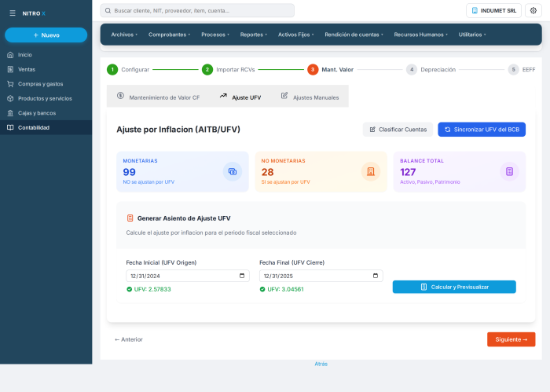The height and width of the screenshot is (392, 550).
Task: Click the calendar icon in Fecha Inicial
Action: (242, 276)
